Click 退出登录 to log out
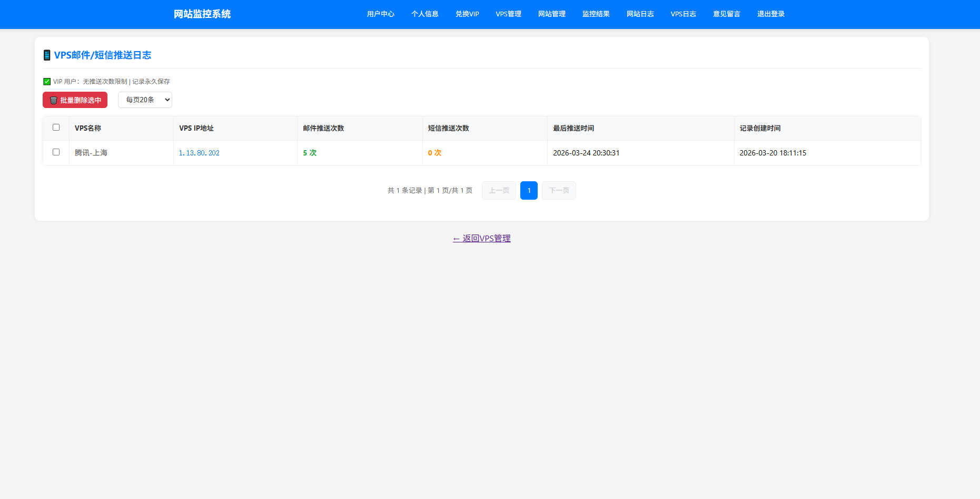 (770, 14)
